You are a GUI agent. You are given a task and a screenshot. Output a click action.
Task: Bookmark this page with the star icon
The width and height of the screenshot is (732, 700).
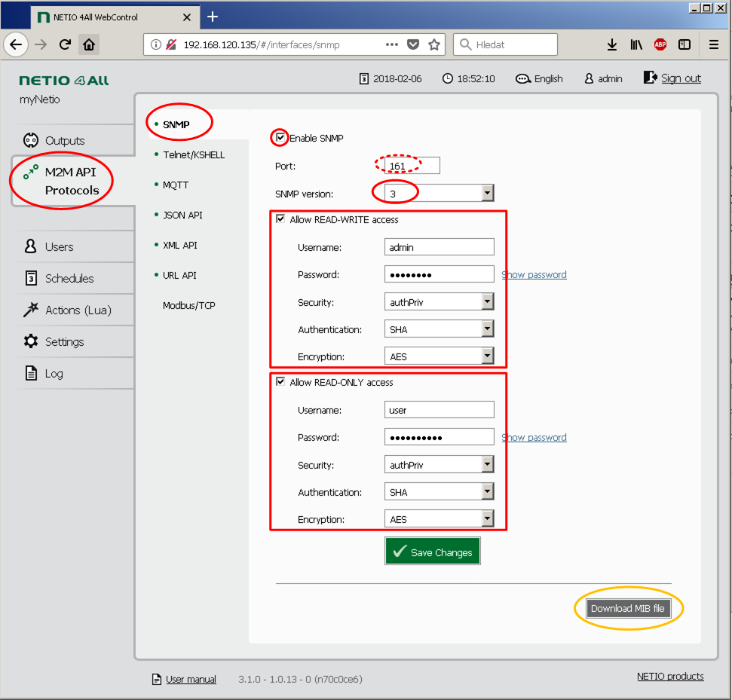click(434, 44)
